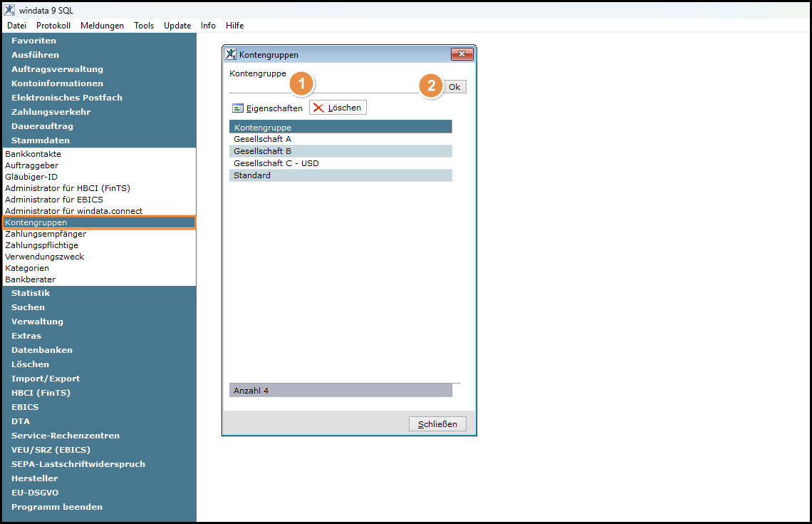This screenshot has height=524, width=812.
Task: Select the Gesellschaft A row
Action: tap(340, 139)
